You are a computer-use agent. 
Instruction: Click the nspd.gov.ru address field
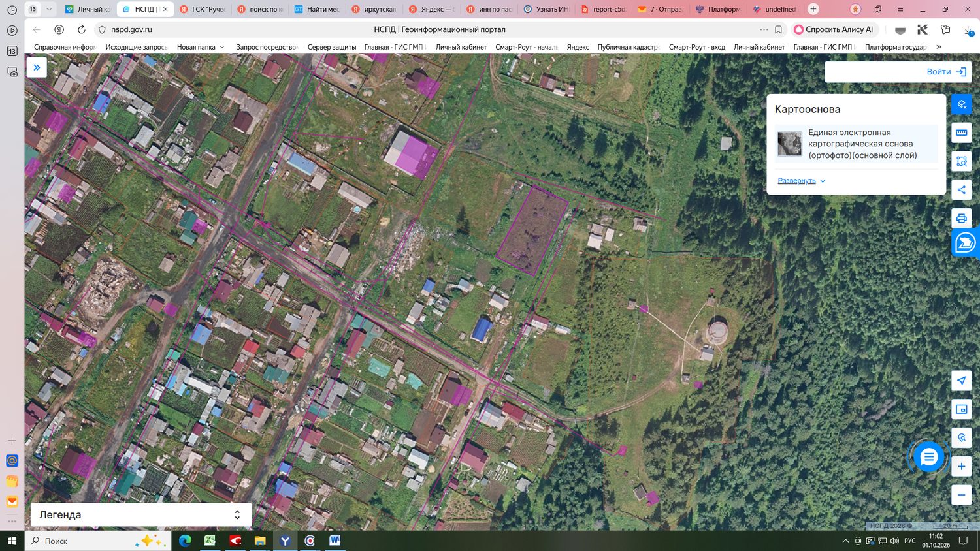[x=131, y=29]
